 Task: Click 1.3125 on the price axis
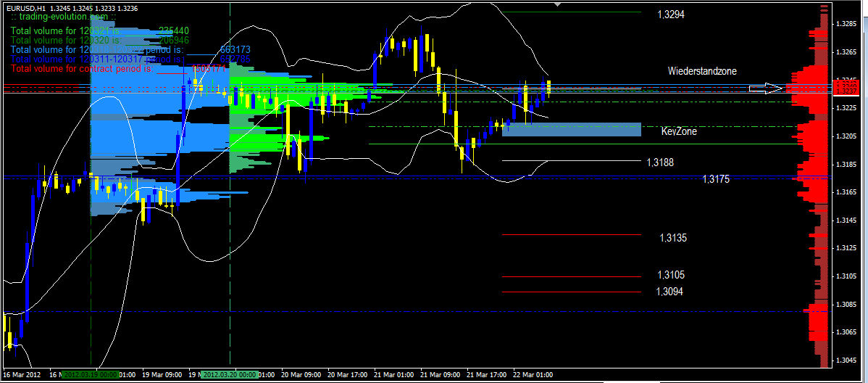pyautogui.click(x=847, y=248)
